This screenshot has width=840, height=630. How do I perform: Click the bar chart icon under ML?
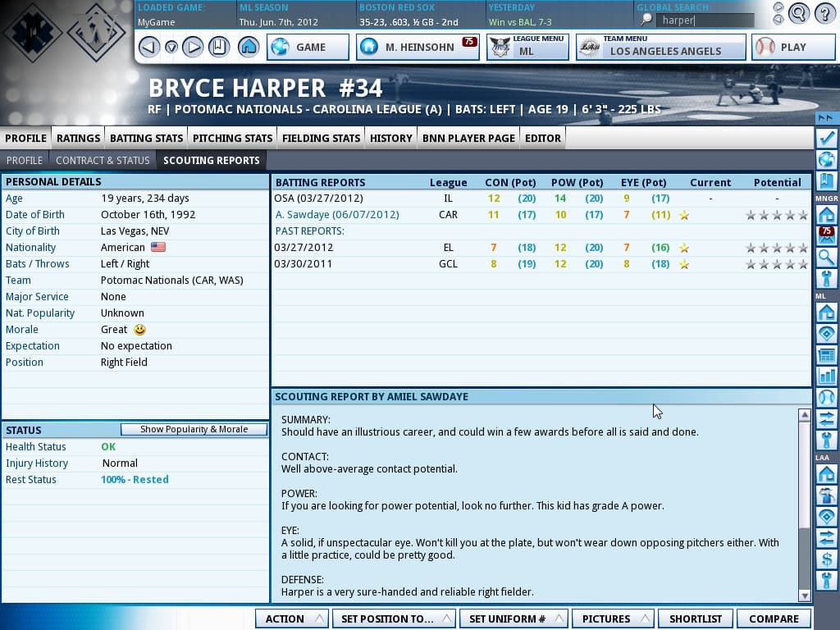pyautogui.click(x=827, y=376)
